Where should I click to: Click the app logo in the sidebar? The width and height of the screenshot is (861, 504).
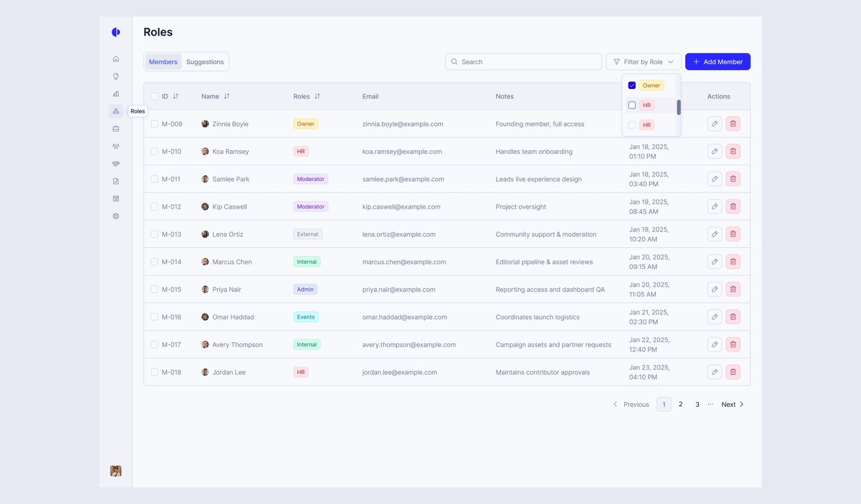pos(116,32)
